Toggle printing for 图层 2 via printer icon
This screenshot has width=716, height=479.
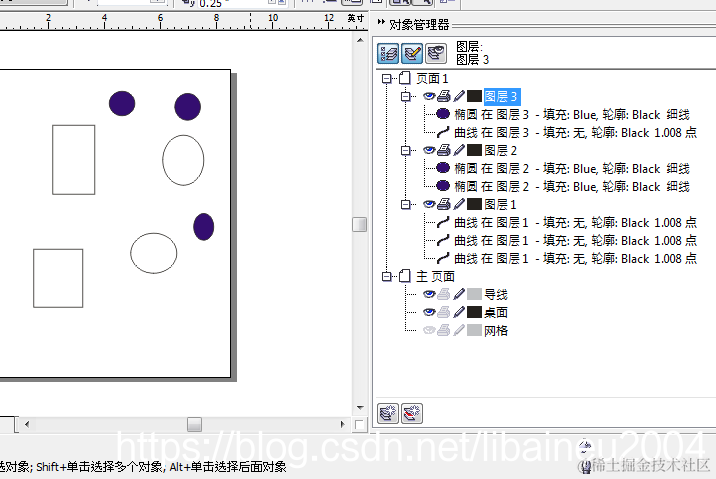pos(444,150)
